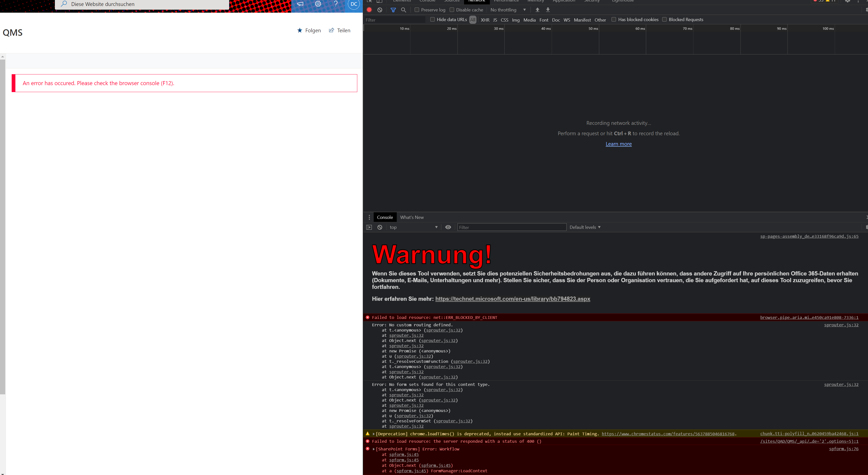Open the No throttling dropdown
Viewport: 868px width, 475px height.
coord(508,10)
